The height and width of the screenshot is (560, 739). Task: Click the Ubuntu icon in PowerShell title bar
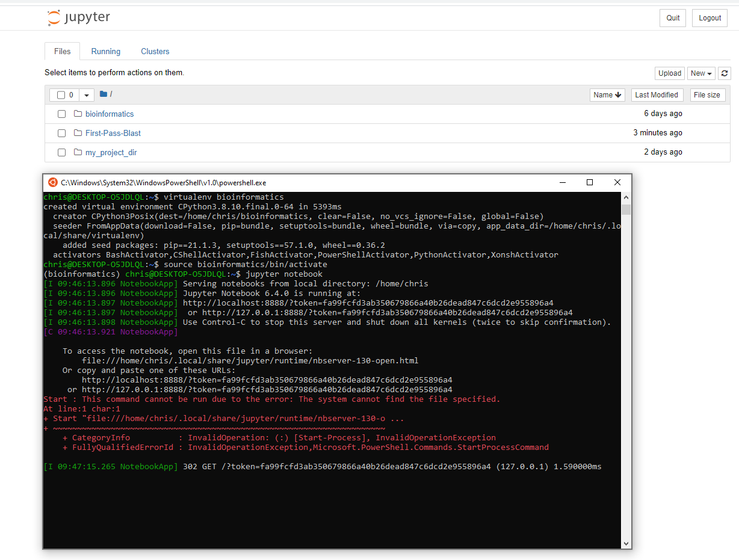[52, 182]
